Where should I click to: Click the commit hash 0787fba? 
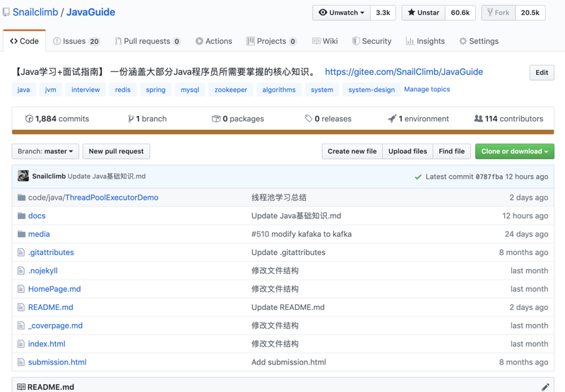coord(489,177)
